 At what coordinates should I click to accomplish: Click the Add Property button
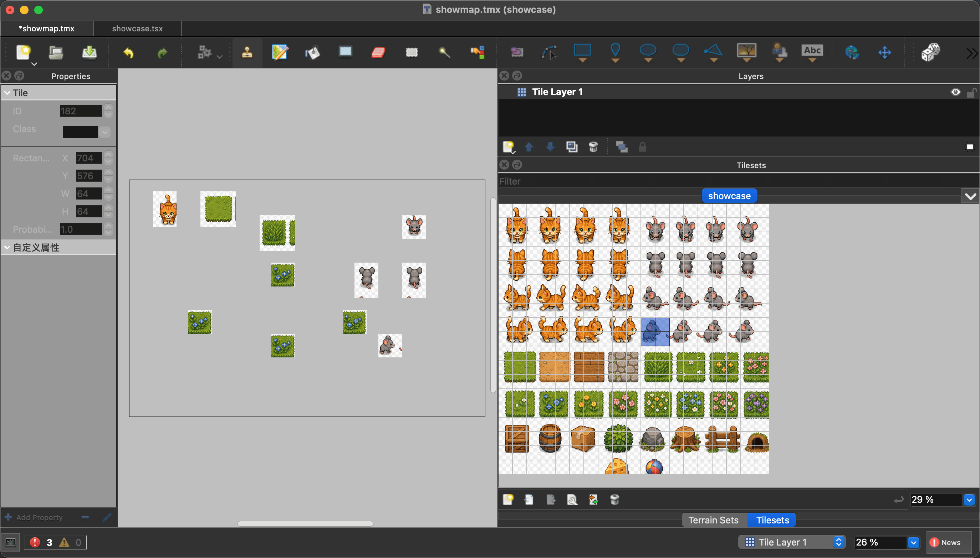pos(34,517)
